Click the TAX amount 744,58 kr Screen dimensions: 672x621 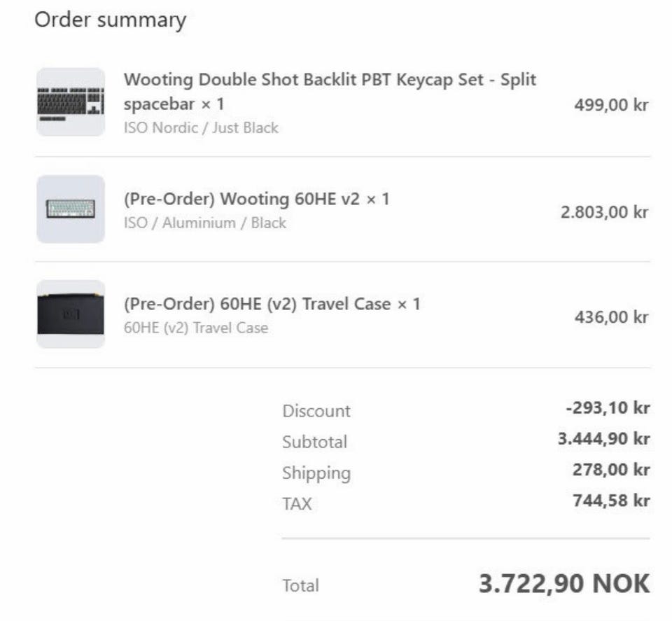point(610,501)
